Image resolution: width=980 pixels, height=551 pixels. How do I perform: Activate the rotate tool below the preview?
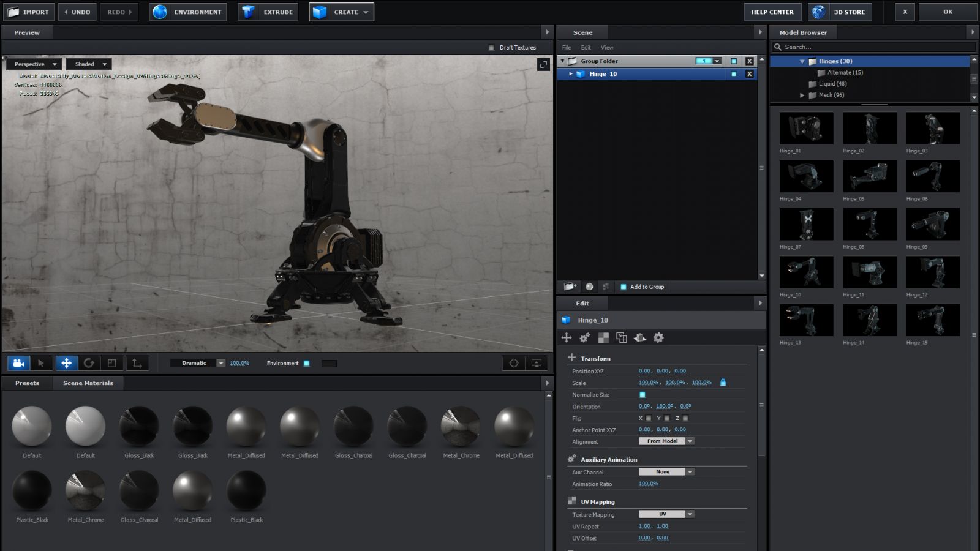click(90, 363)
